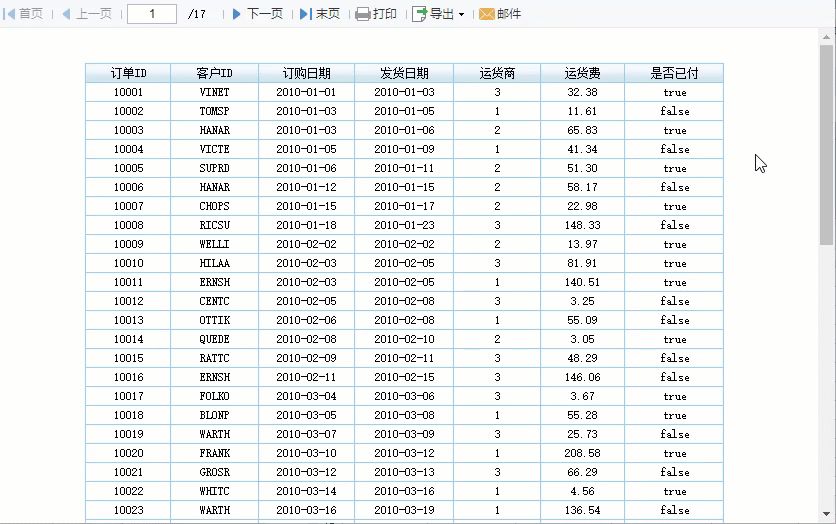Click the 打印 text label

[x=384, y=14]
